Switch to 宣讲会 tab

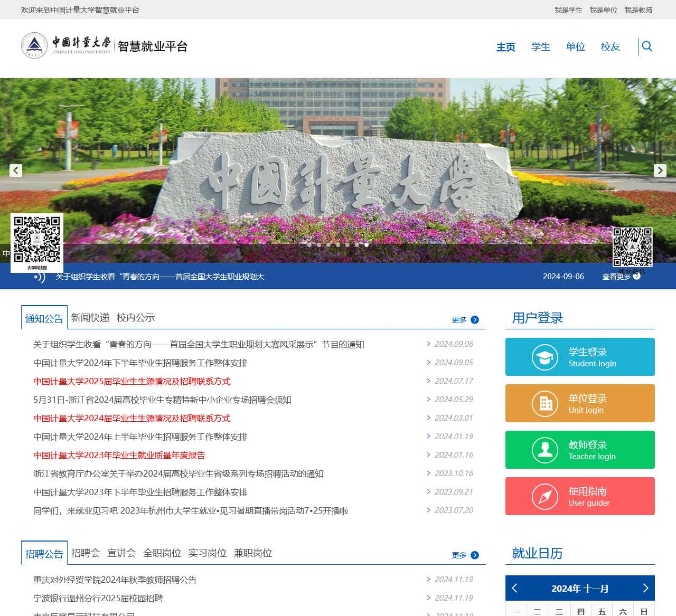pos(121,553)
